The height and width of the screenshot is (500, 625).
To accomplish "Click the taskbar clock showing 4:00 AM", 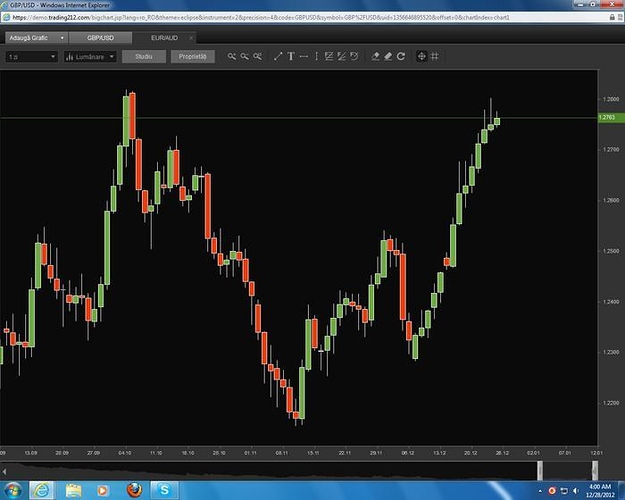I will pos(600,490).
